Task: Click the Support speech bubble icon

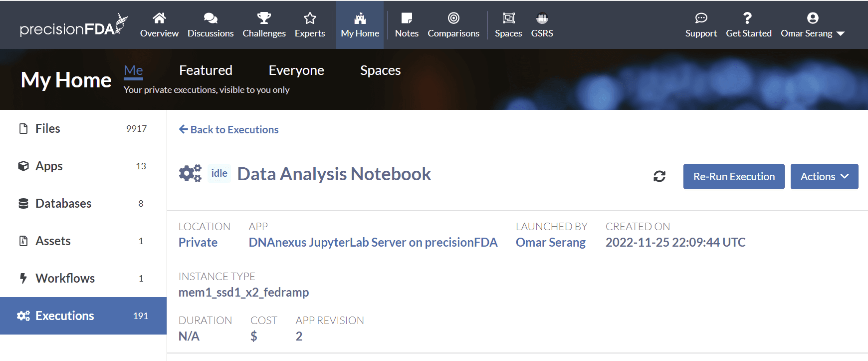Action: click(x=701, y=18)
